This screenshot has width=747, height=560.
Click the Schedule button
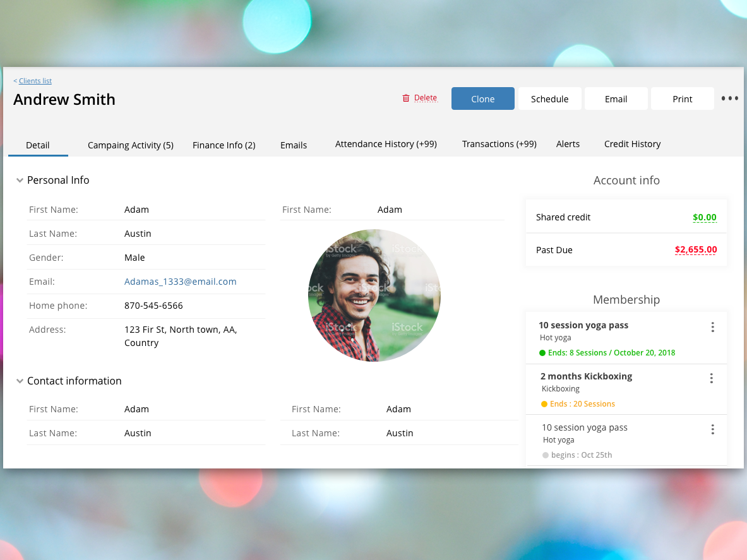click(x=549, y=98)
